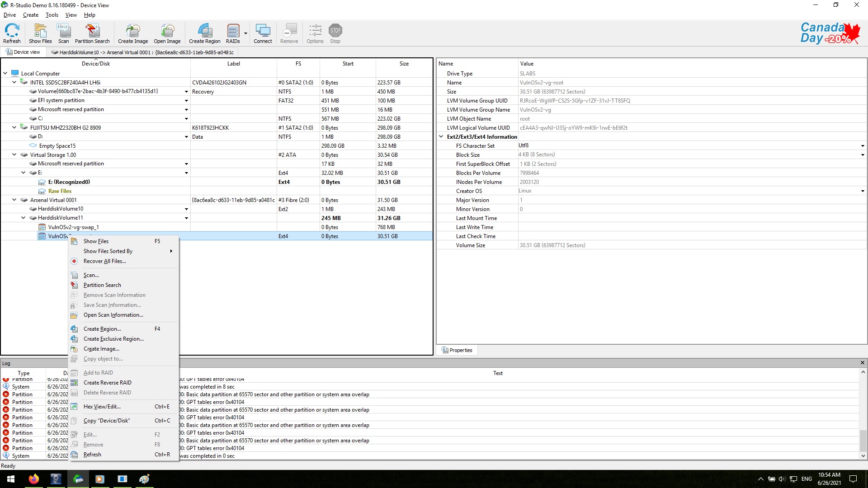The height and width of the screenshot is (488, 868).
Task: Collapse the E: partition node
Action: pyautogui.click(x=24, y=173)
